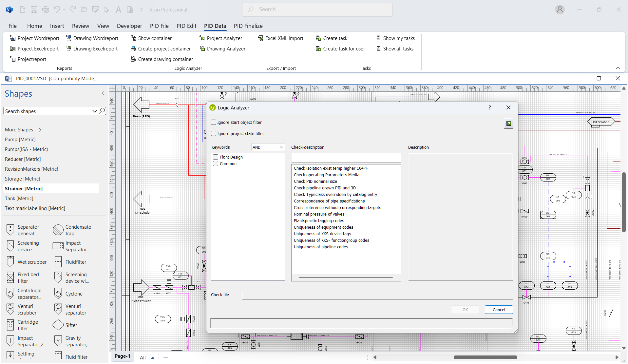
Task: Select the Condensate trap shape
Action: click(x=72, y=230)
